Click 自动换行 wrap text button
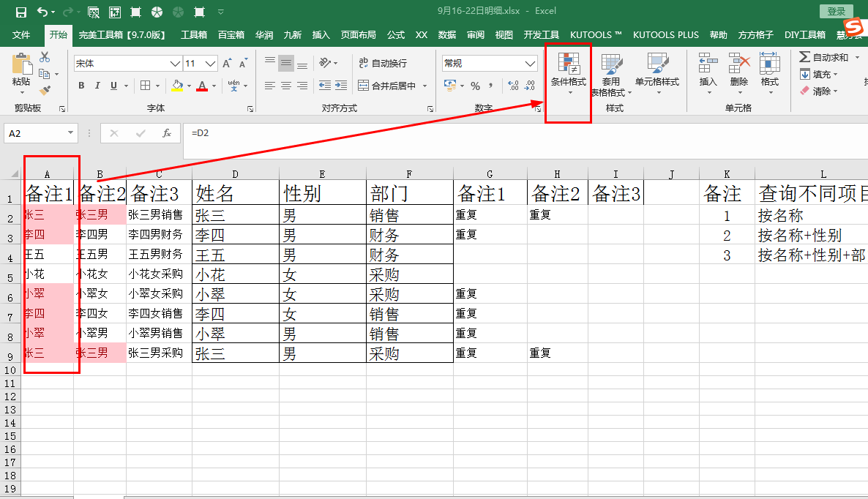Viewport: 868px width, 499px height. (x=383, y=63)
